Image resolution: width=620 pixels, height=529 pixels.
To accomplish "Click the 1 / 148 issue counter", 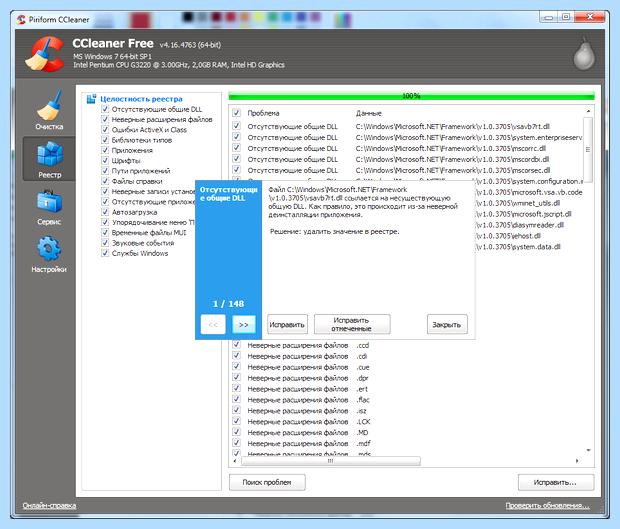I will click(228, 304).
